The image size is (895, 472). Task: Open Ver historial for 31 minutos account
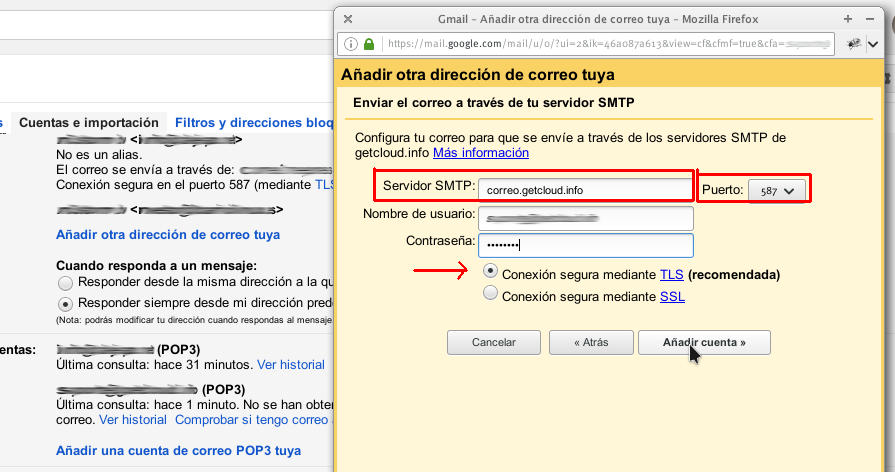click(291, 365)
